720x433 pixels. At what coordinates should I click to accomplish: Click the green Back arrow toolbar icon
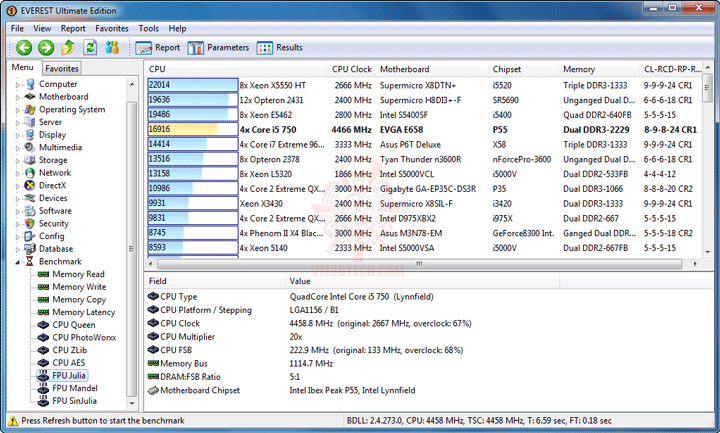24,47
